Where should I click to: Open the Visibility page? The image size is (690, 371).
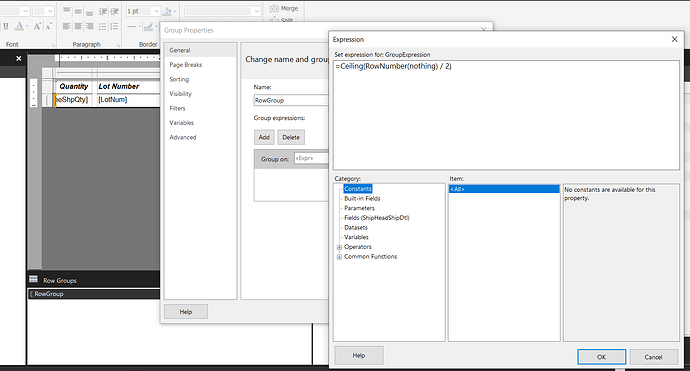tap(180, 94)
